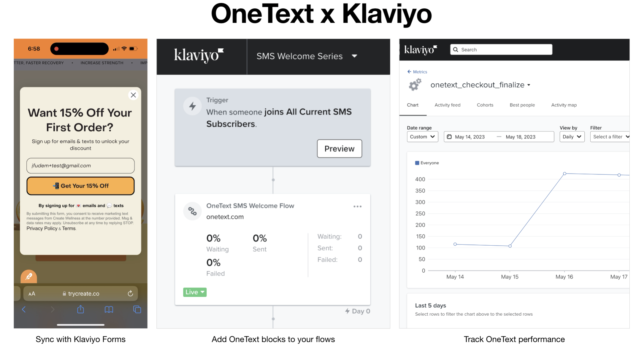Open the Daily view-by dropdown
Viewport: 644px width, 356px height.
point(572,137)
